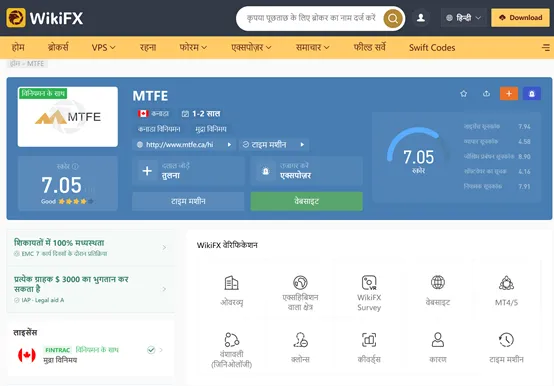Click the Download button
554x386 pixels.
pos(520,18)
